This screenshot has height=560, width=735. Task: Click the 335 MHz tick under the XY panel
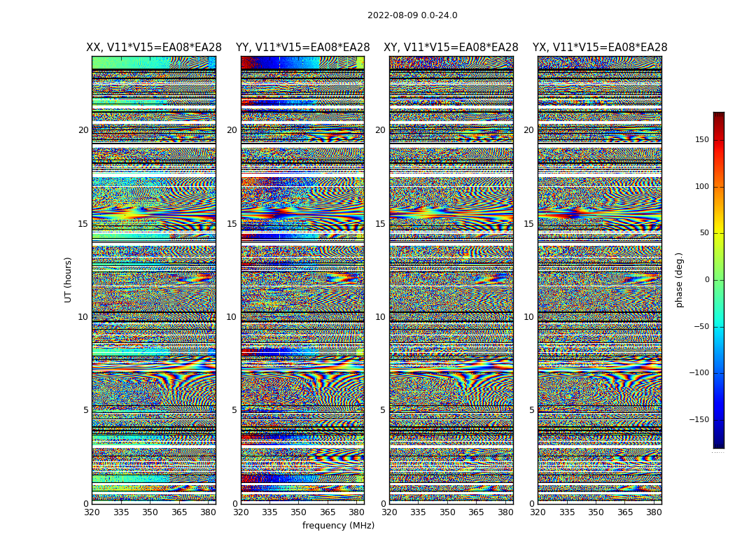(418, 512)
